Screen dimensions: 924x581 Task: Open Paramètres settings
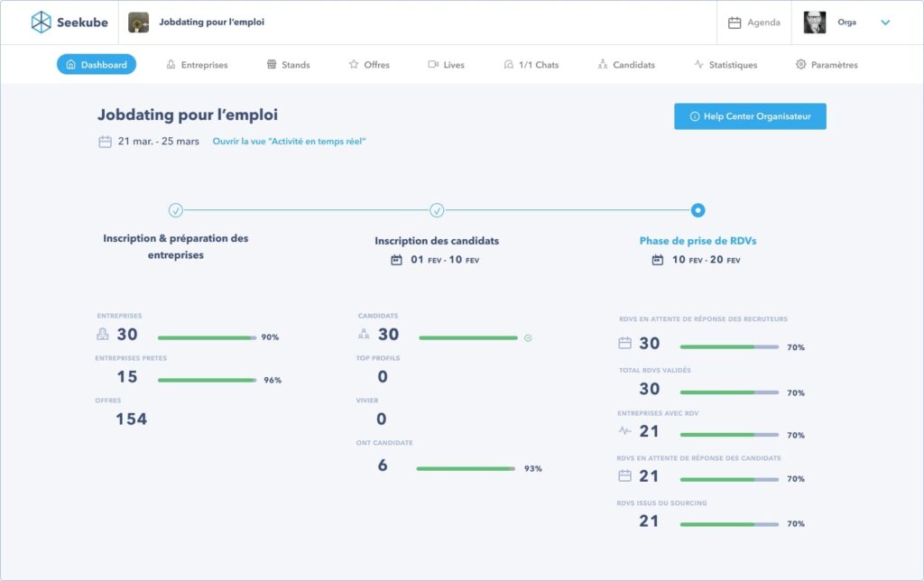point(826,65)
